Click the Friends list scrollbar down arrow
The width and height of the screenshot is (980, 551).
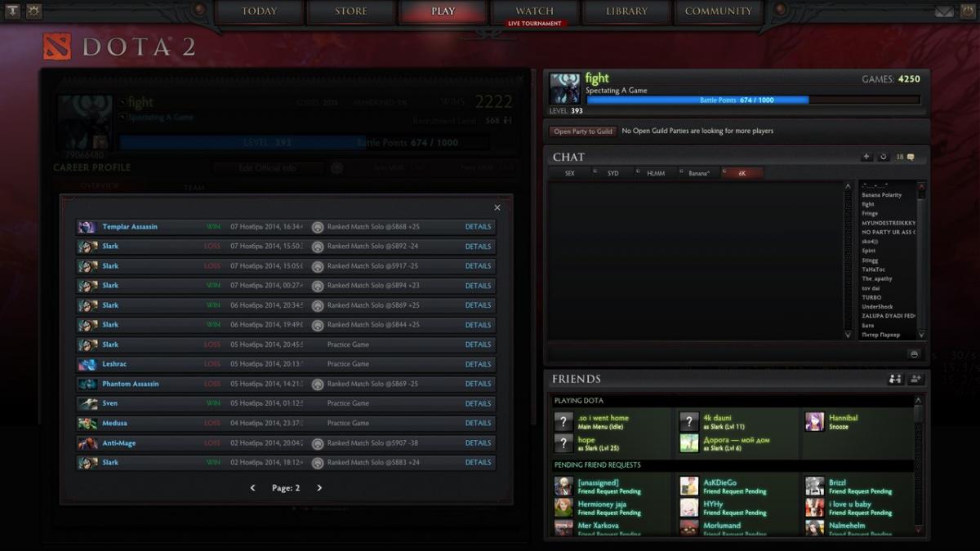coord(917,530)
